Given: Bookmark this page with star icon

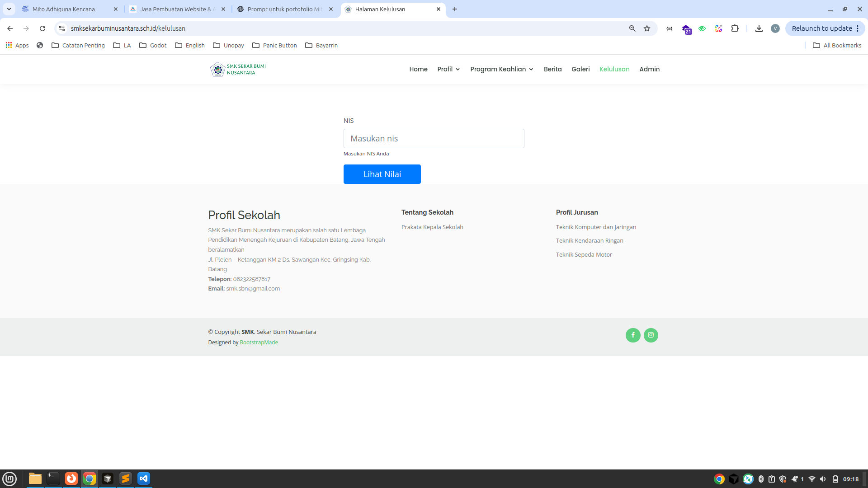Looking at the screenshot, I should [x=647, y=28].
